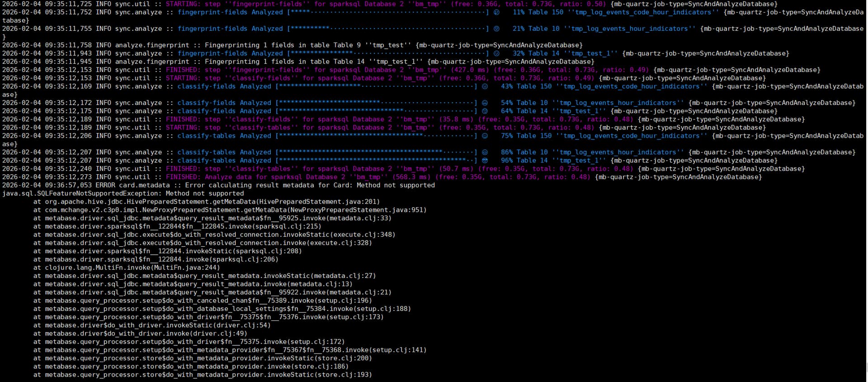
Task: Click the emoji face beside 86% Table 10
Action: tap(485, 152)
